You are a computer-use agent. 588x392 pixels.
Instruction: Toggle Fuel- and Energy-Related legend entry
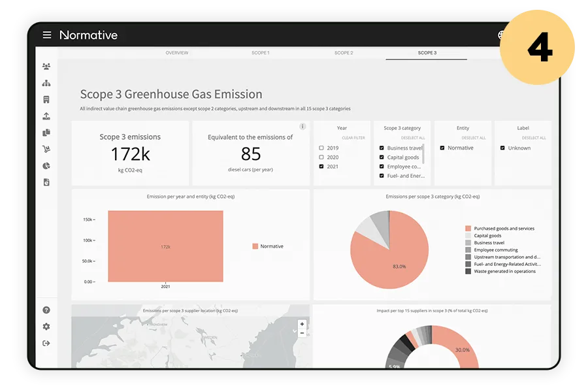tap(503, 264)
